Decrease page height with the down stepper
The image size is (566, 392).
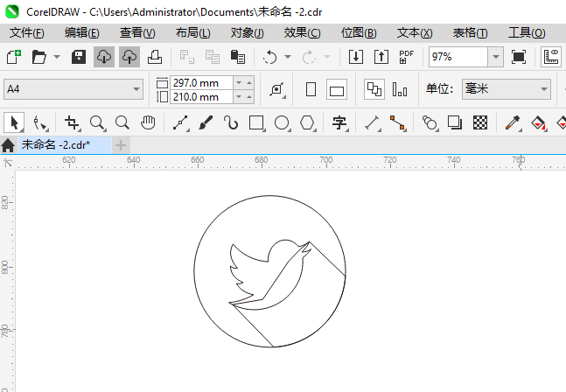point(239,97)
